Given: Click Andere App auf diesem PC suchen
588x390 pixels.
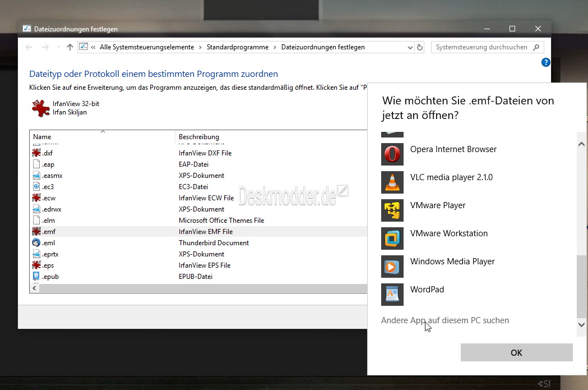Looking at the screenshot, I should tap(445, 320).
